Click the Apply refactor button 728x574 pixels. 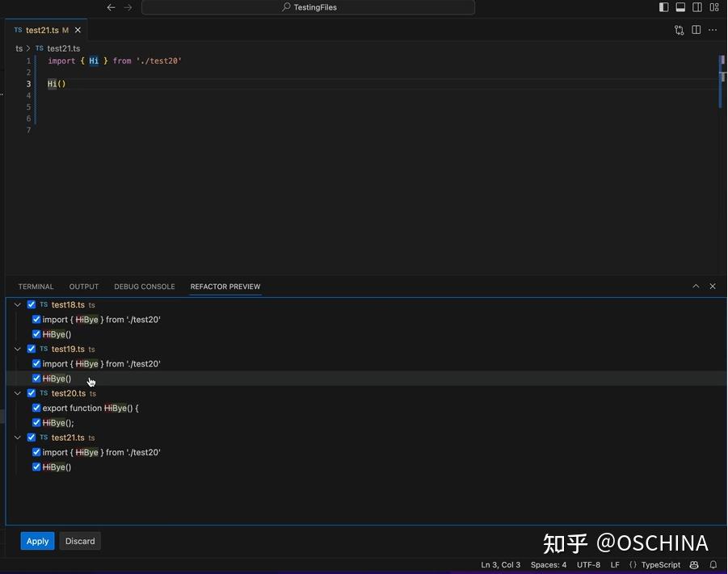(37, 541)
